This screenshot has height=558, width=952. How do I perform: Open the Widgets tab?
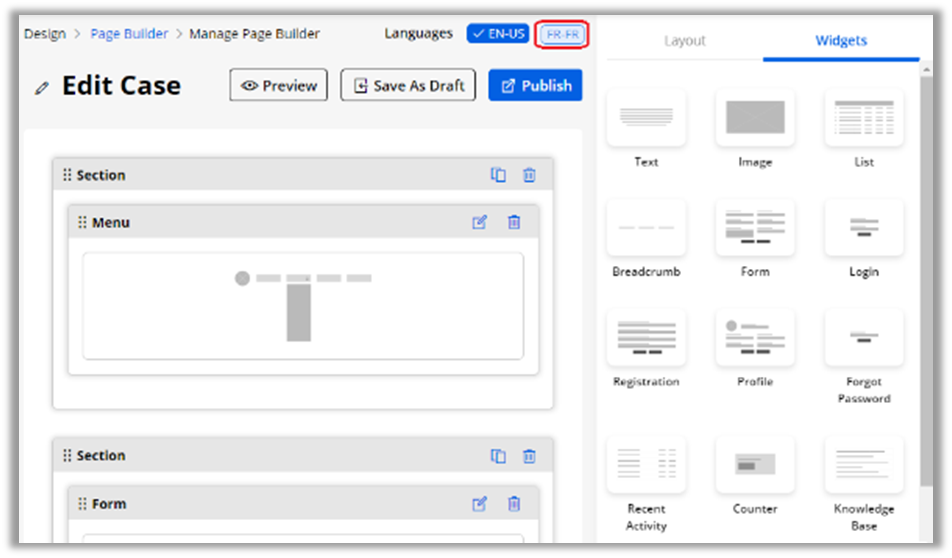[x=841, y=41]
